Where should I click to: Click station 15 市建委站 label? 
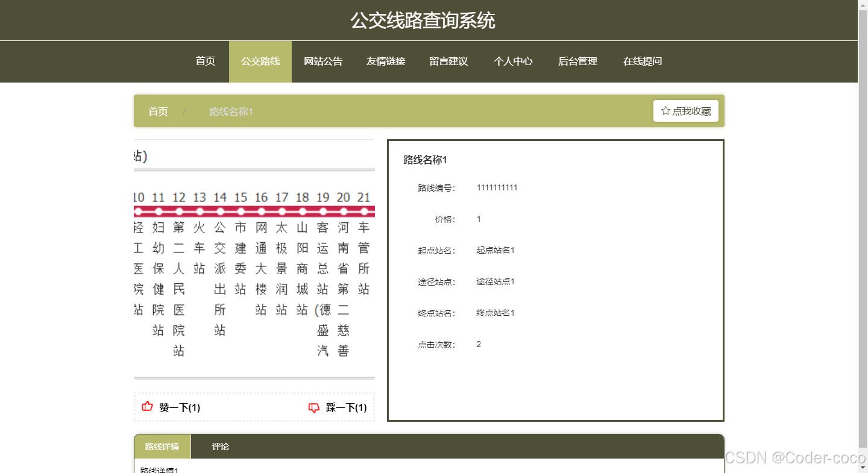click(x=241, y=258)
